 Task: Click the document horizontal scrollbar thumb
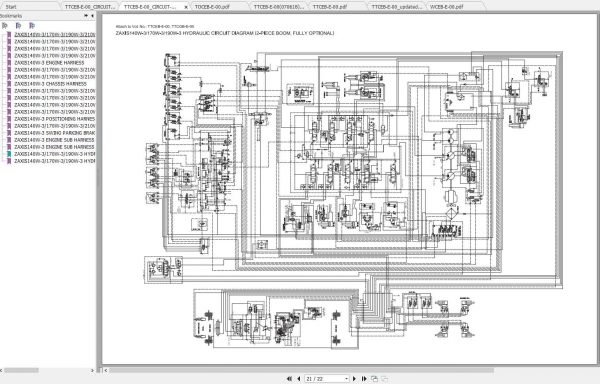pyautogui.click(x=301, y=370)
